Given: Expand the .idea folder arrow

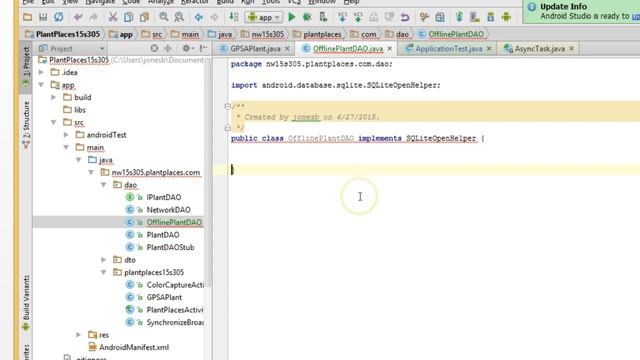Looking at the screenshot, I should tap(41, 72).
